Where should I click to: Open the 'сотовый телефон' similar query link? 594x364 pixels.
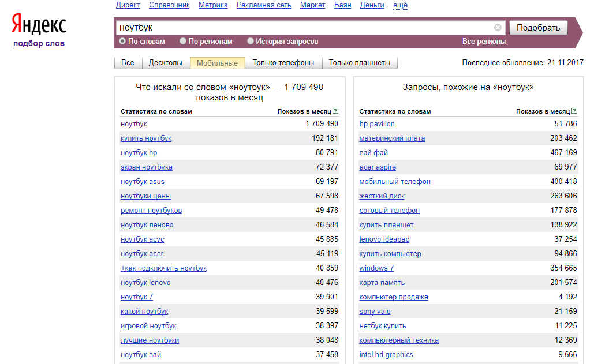(390, 211)
